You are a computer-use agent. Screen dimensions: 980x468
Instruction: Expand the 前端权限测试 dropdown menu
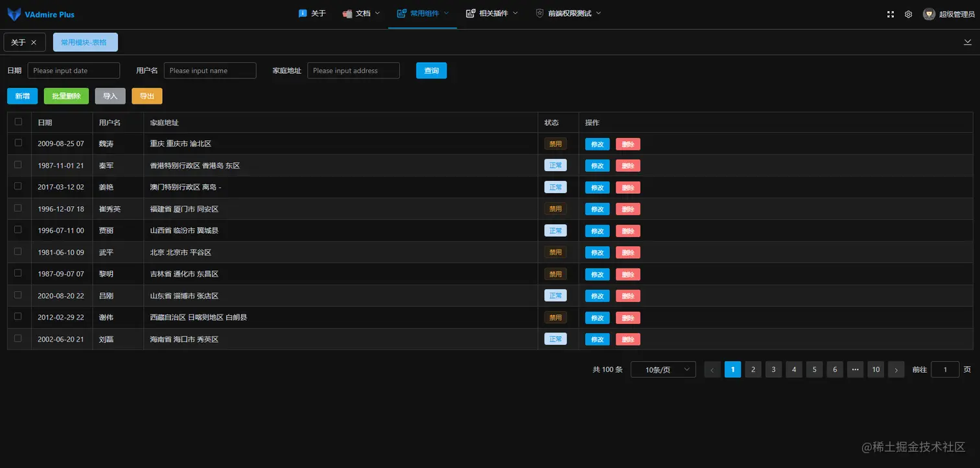[598, 13]
